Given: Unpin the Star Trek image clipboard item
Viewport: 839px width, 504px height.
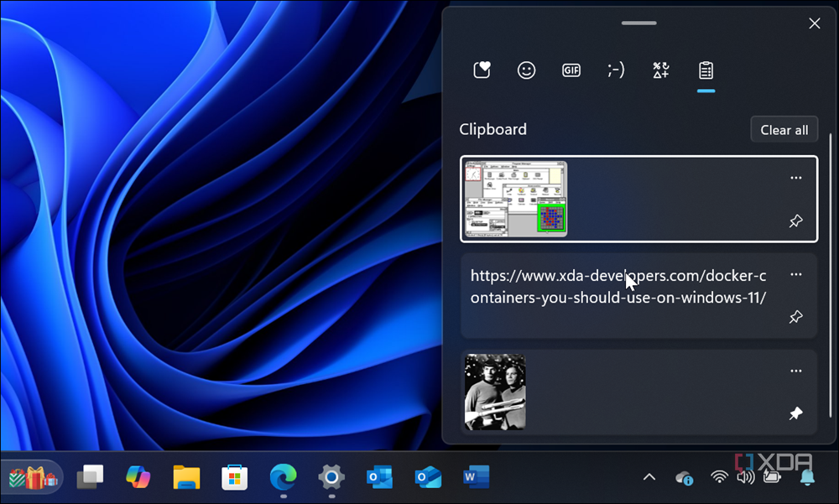Looking at the screenshot, I should (x=795, y=413).
